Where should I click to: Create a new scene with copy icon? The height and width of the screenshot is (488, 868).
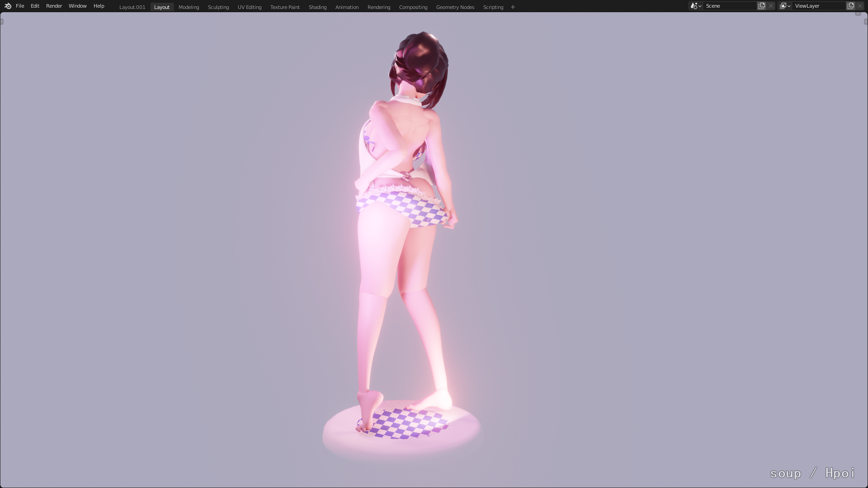pos(762,6)
